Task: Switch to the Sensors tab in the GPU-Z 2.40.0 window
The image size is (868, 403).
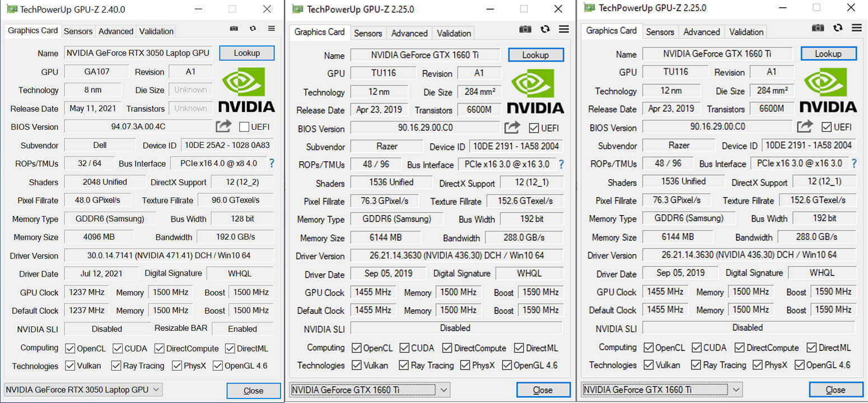Action: tap(78, 31)
